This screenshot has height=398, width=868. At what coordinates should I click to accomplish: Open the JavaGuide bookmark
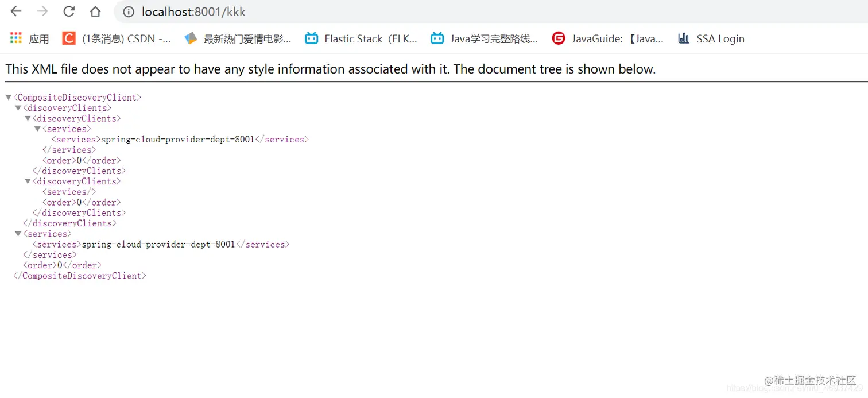tap(608, 38)
